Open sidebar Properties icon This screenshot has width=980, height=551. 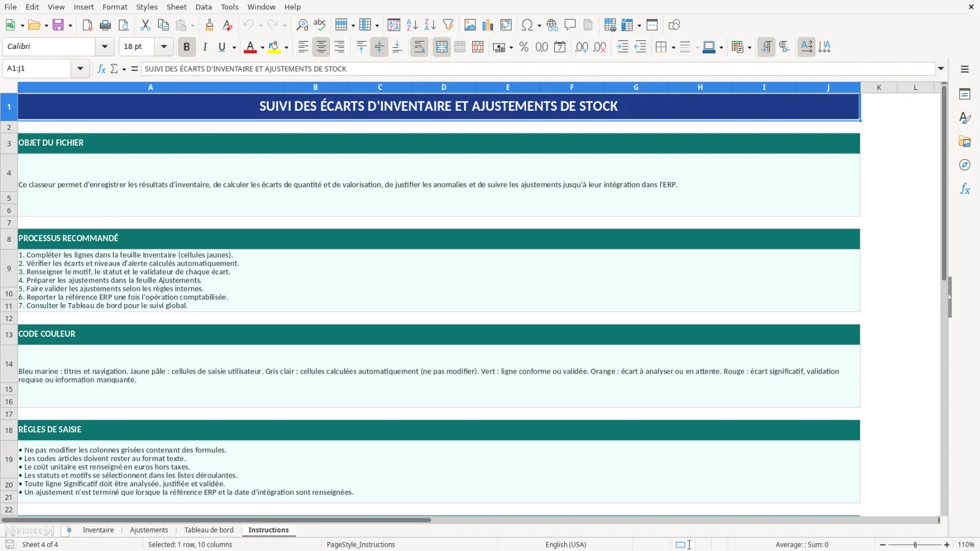point(965,94)
